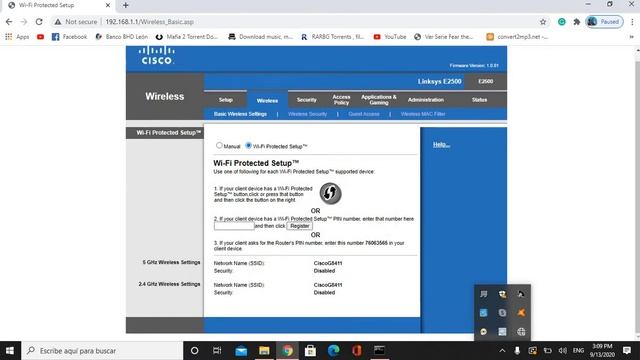The width and height of the screenshot is (640, 360).
Task: Open the Apps bookmarks shortcut
Action: tap(17, 37)
